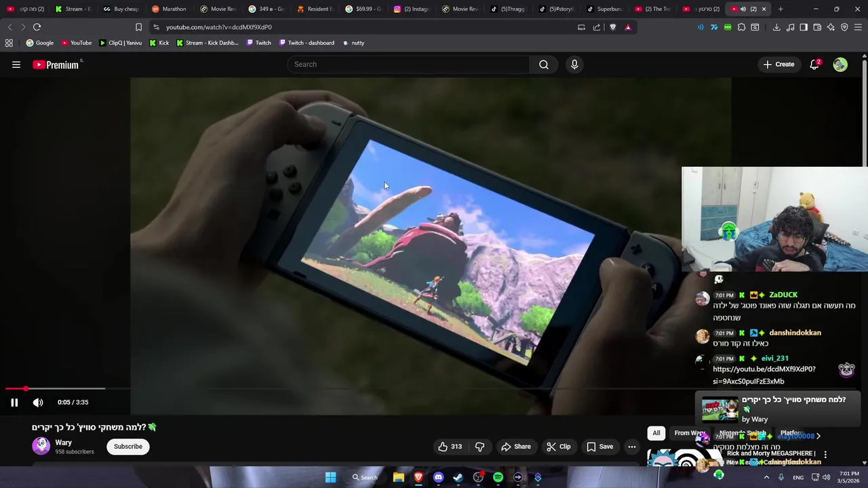The image size is (868, 488).
Task: Bookmark this page icon
Action: coord(138,27)
